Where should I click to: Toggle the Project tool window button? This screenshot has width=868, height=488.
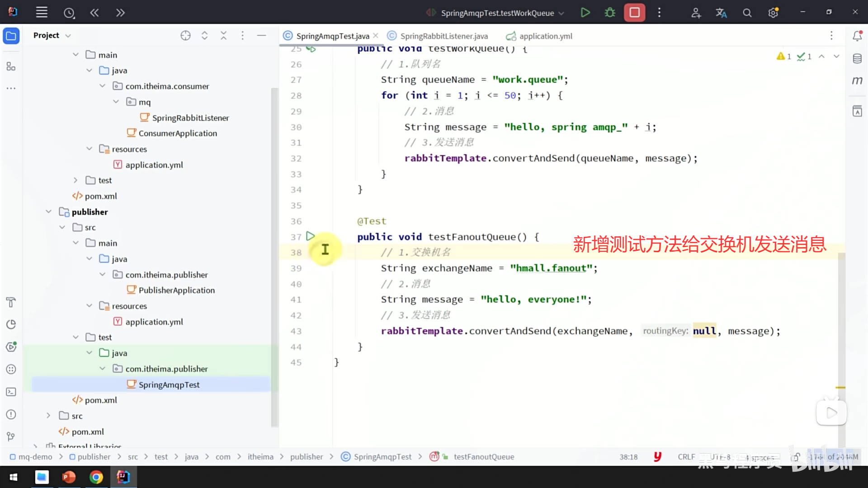(11, 36)
